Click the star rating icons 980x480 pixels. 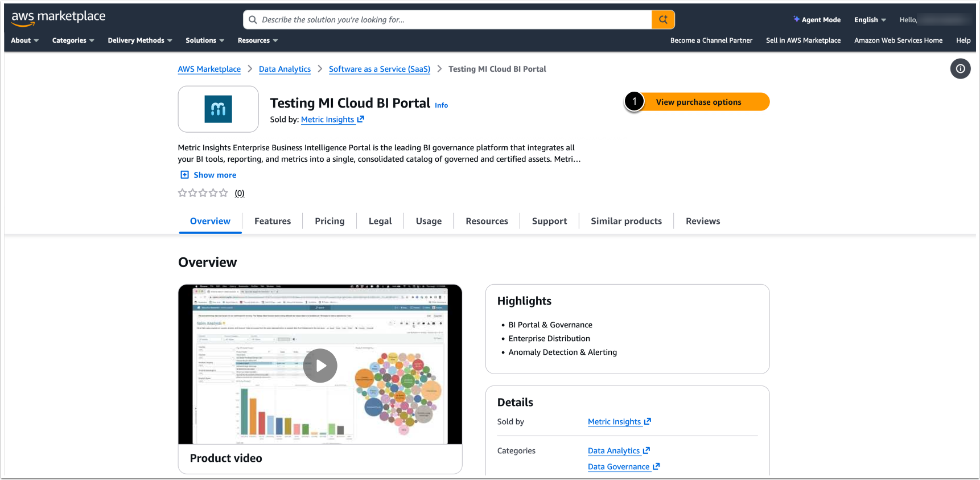[x=203, y=193]
